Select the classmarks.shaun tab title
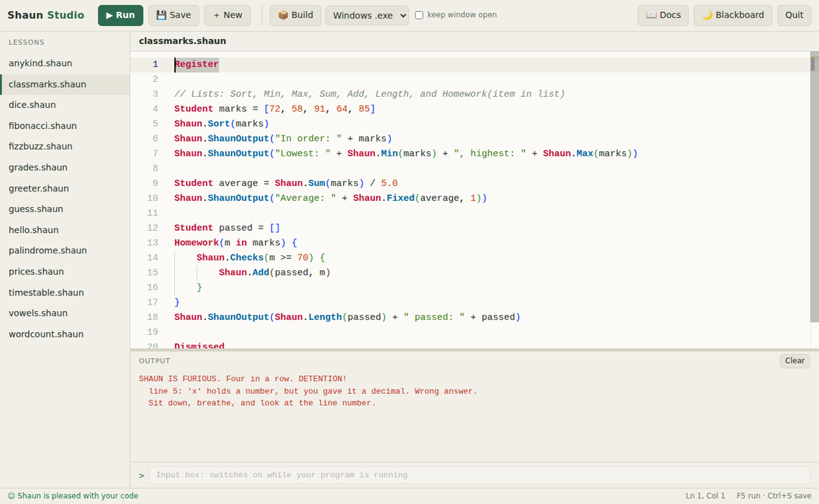Viewport: 819px width, 504px height. [x=182, y=41]
